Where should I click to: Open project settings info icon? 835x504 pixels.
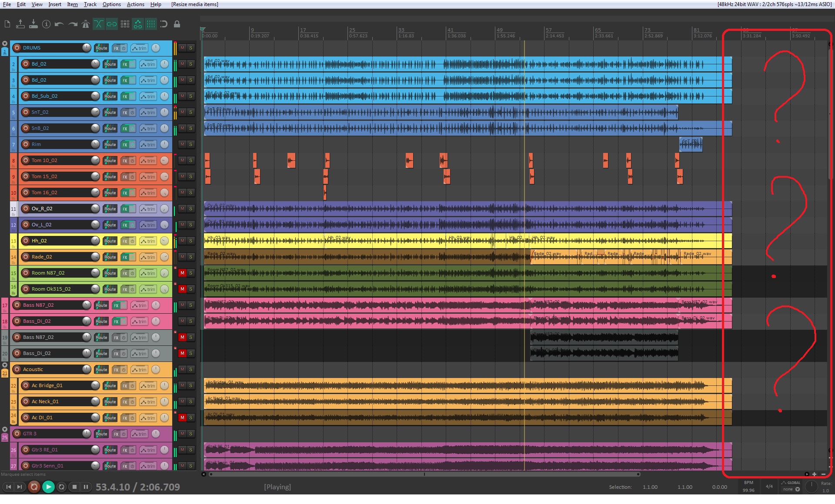(x=46, y=24)
